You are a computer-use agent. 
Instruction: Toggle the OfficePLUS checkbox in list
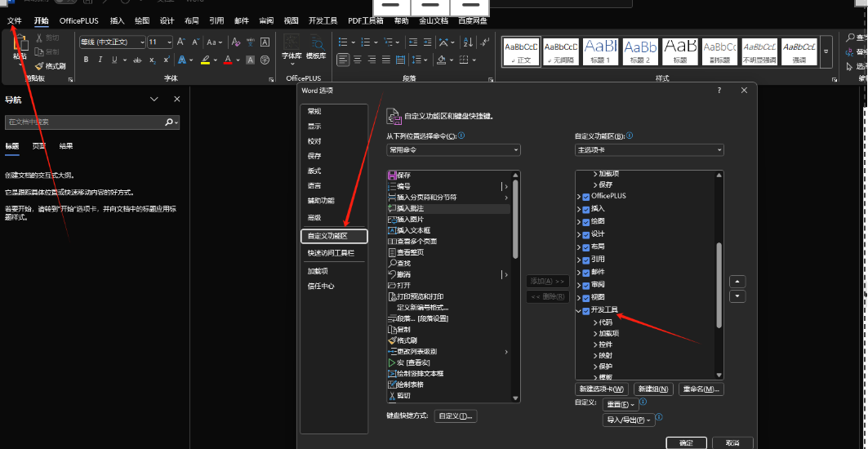(586, 197)
